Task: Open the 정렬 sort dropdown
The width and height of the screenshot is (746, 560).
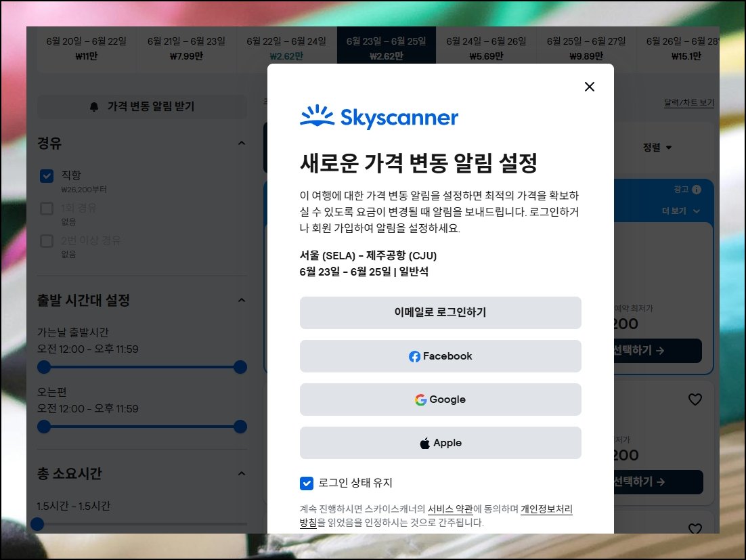Action: (x=657, y=148)
